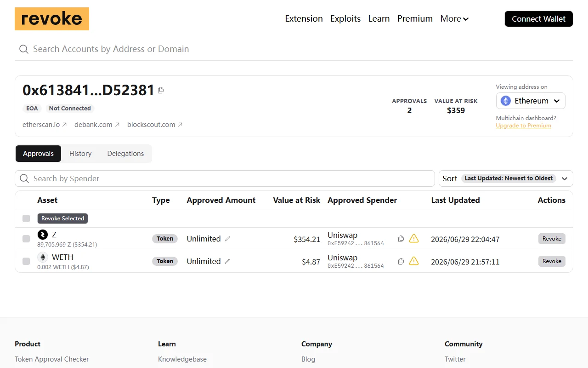Click the Z token logo icon
588x368 pixels.
[x=43, y=235]
